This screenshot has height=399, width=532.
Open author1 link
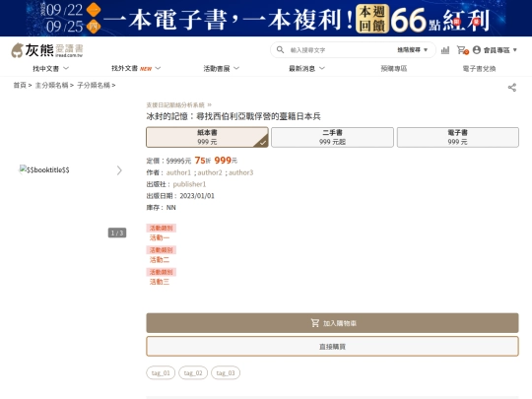178,172
